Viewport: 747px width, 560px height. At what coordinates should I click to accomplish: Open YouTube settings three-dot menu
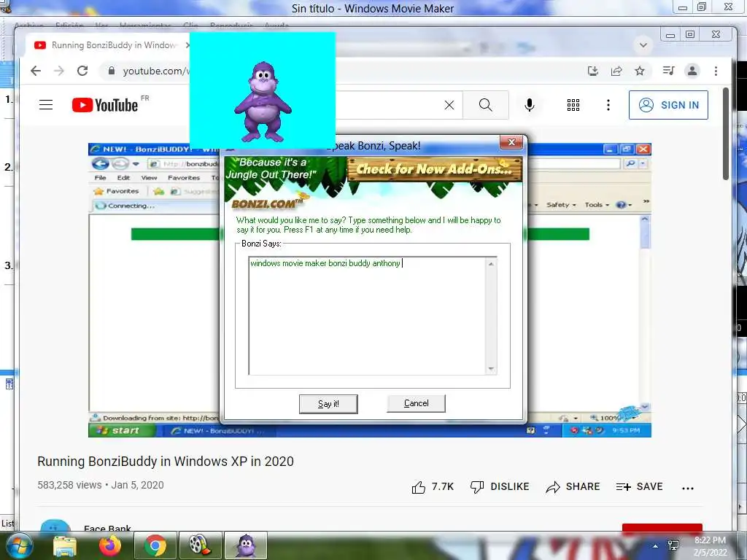(608, 105)
